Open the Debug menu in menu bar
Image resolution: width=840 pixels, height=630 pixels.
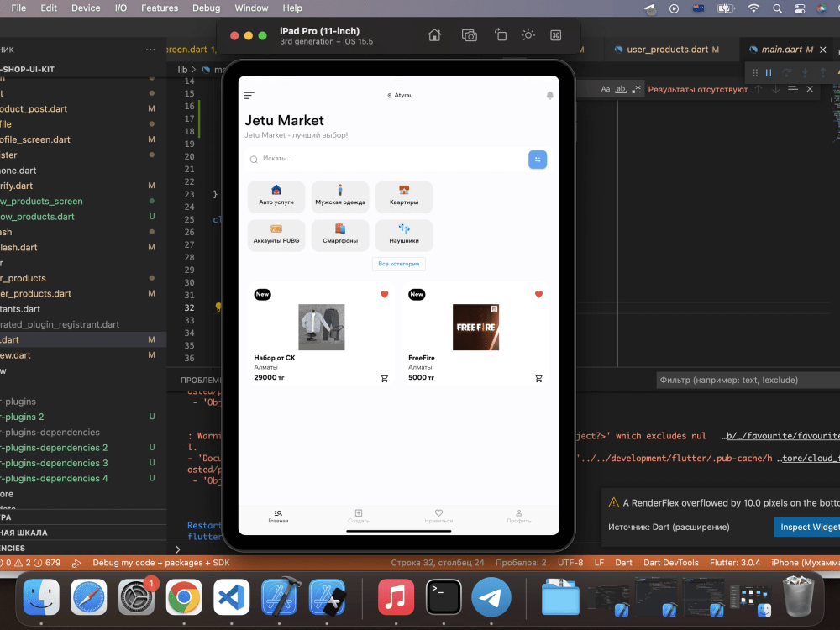click(x=206, y=8)
